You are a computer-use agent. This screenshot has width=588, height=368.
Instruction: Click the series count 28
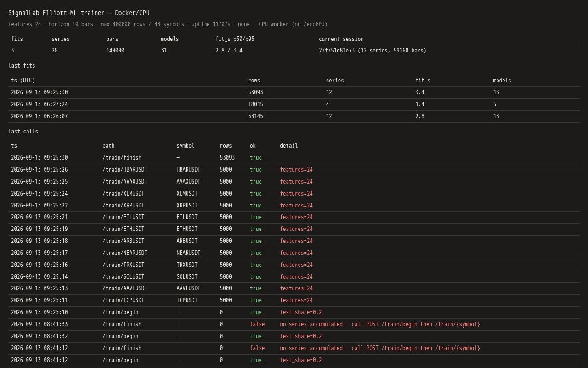coord(55,51)
